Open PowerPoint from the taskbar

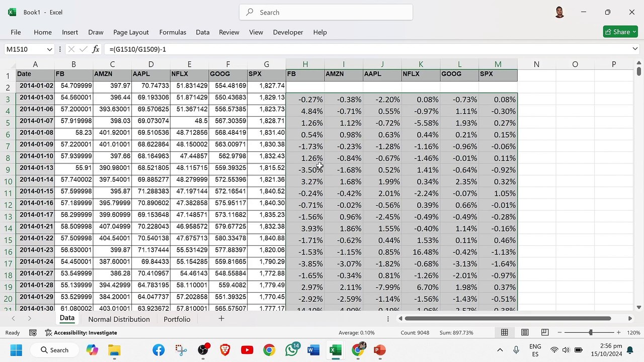coord(379,350)
